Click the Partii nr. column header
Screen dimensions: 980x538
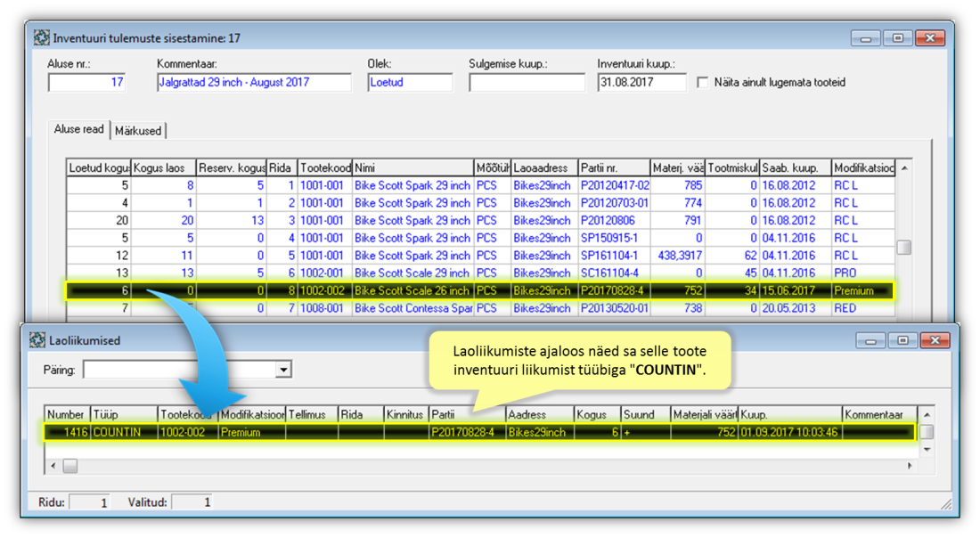pyautogui.click(x=615, y=168)
